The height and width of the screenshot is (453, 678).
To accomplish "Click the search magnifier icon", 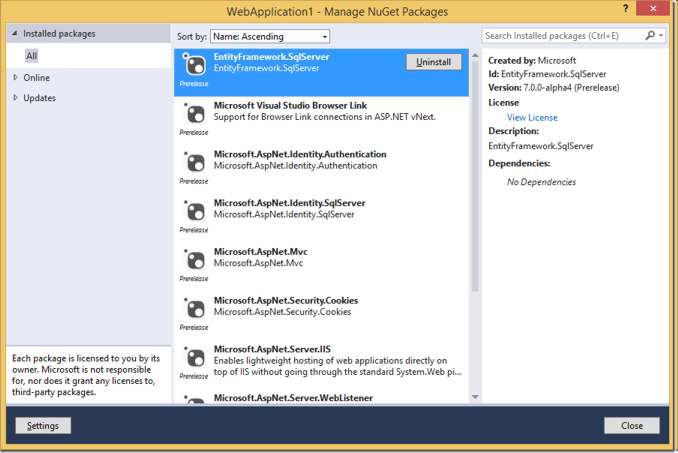I will point(650,35).
